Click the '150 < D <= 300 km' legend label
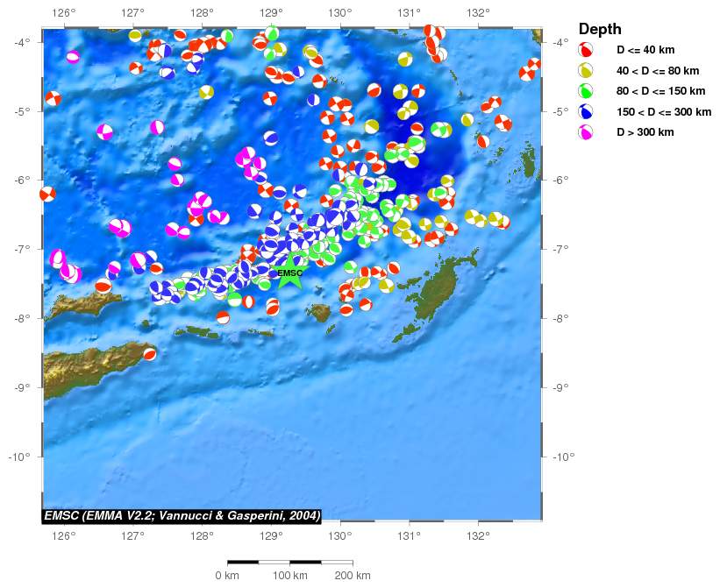Screen dimensions: 720x588 tap(664, 112)
